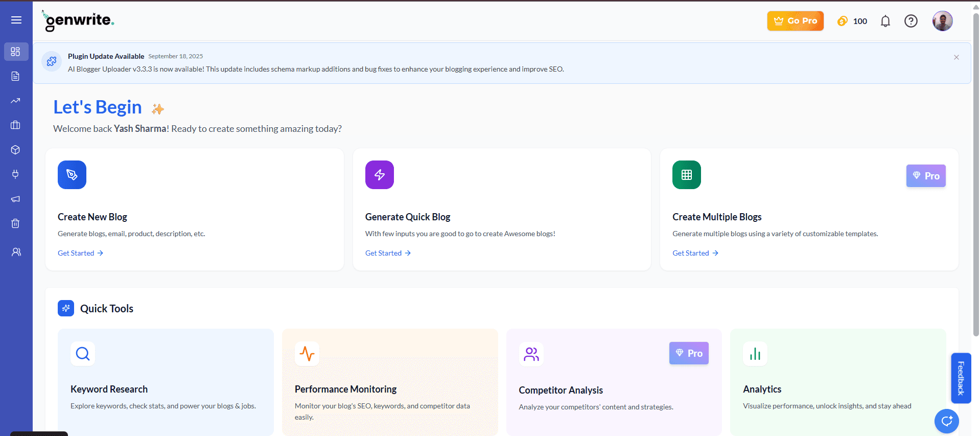The width and height of the screenshot is (980, 436).
Task: Click the puzzle plugin icon in banner
Action: 52,61
